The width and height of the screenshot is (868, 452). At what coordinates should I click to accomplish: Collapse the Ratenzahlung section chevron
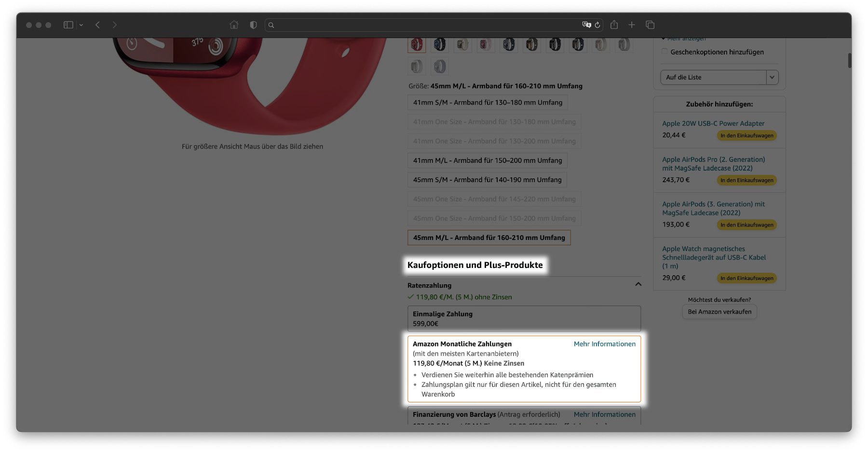pyautogui.click(x=638, y=284)
